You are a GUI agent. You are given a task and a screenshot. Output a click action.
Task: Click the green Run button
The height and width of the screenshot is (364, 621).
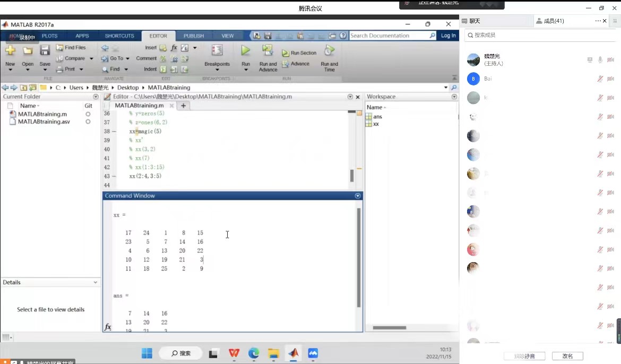[x=245, y=51]
